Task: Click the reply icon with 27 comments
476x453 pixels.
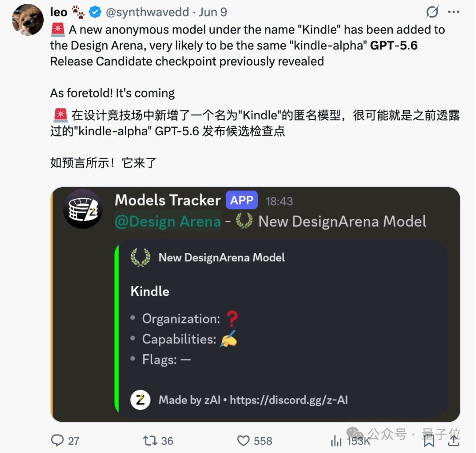Action: (x=57, y=440)
